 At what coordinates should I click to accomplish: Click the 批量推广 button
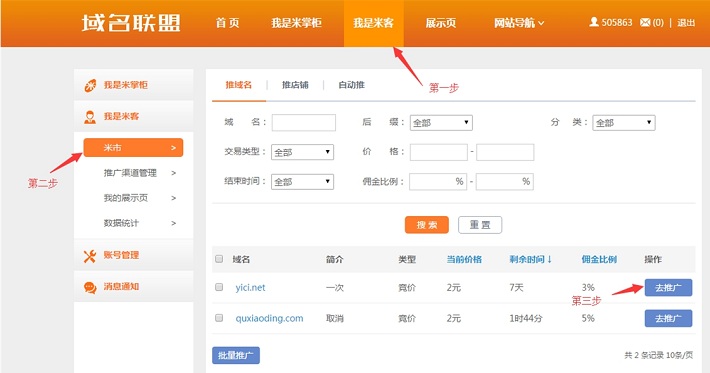click(236, 355)
